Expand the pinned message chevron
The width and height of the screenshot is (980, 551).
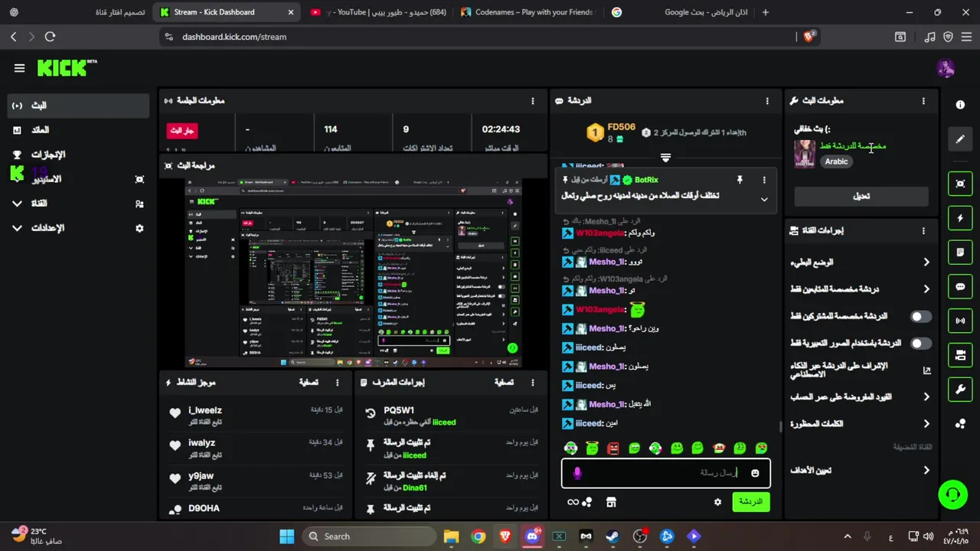pyautogui.click(x=764, y=199)
